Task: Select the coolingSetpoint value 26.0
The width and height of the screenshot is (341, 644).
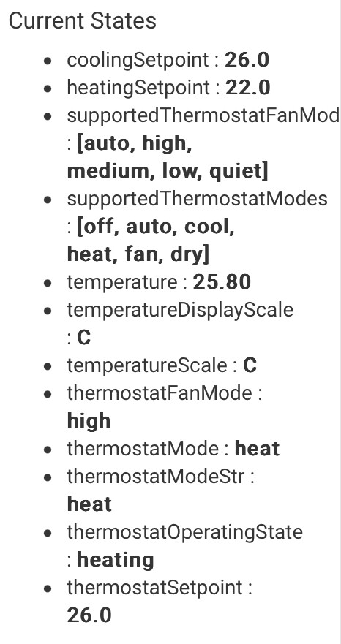Action: click(247, 60)
